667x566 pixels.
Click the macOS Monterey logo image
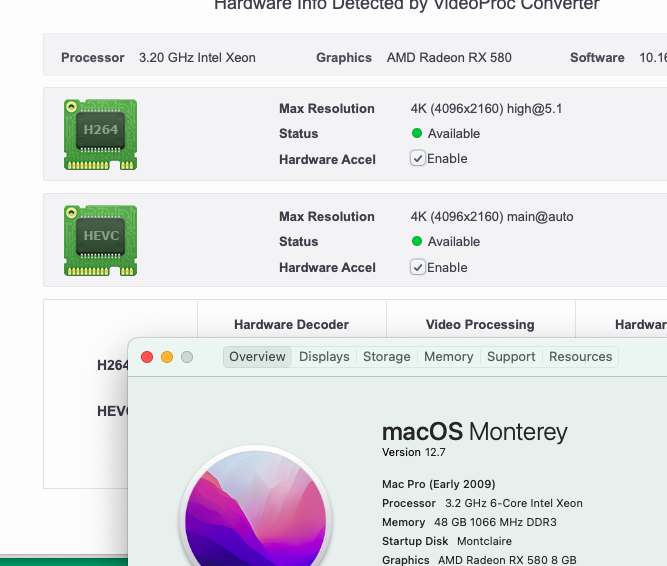point(256,506)
